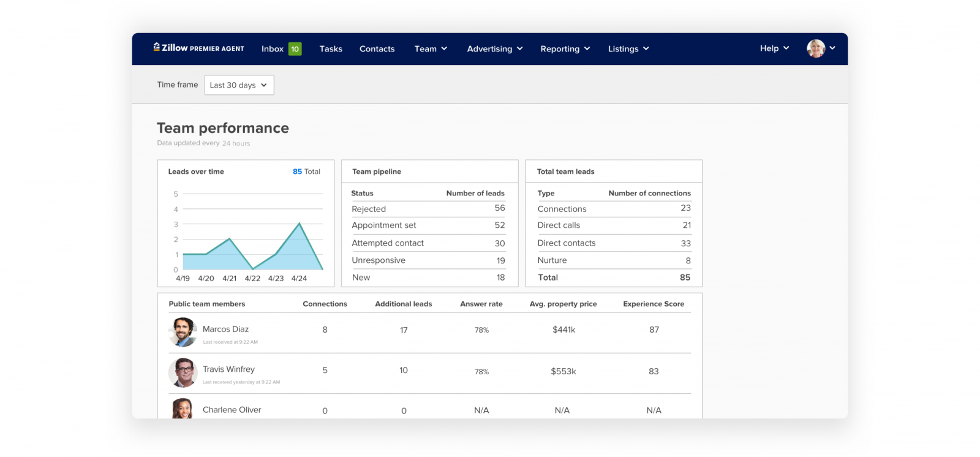Screen dimensions: 980x457
Task: Go to the Contacts page
Action: click(x=377, y=49)
